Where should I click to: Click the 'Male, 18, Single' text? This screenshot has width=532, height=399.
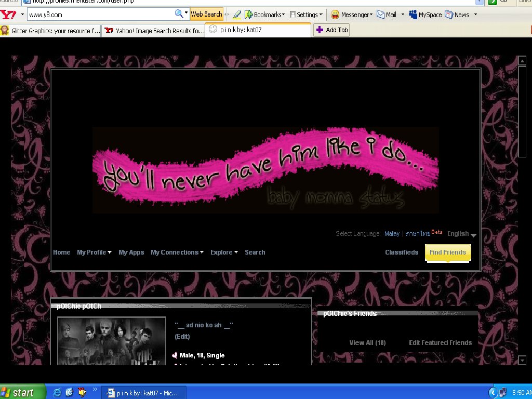(202, 355)
